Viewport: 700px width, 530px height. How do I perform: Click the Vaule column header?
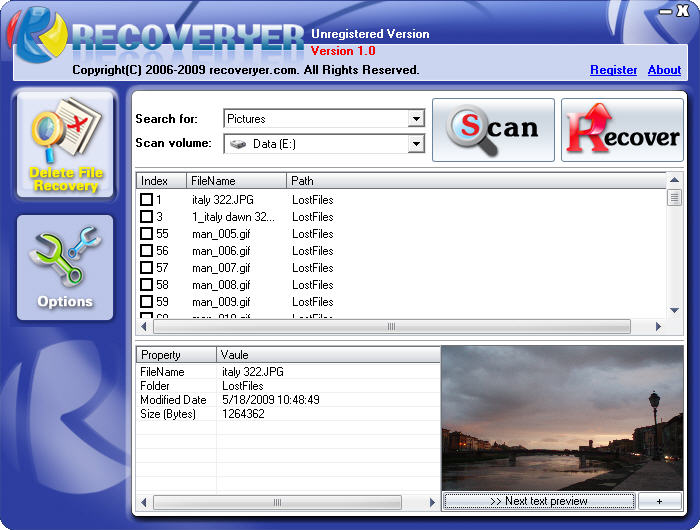coord(328,355)
